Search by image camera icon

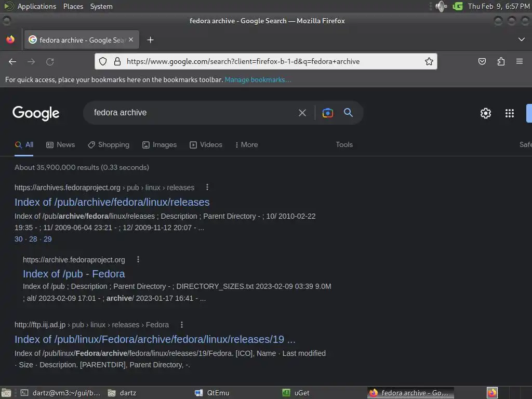(x=327, y=113)
